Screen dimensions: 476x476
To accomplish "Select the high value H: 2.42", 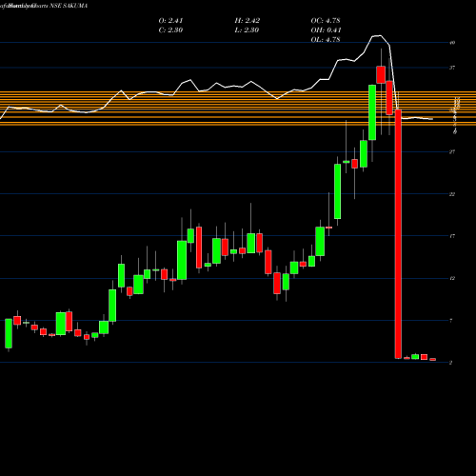I will click(248, 21).
